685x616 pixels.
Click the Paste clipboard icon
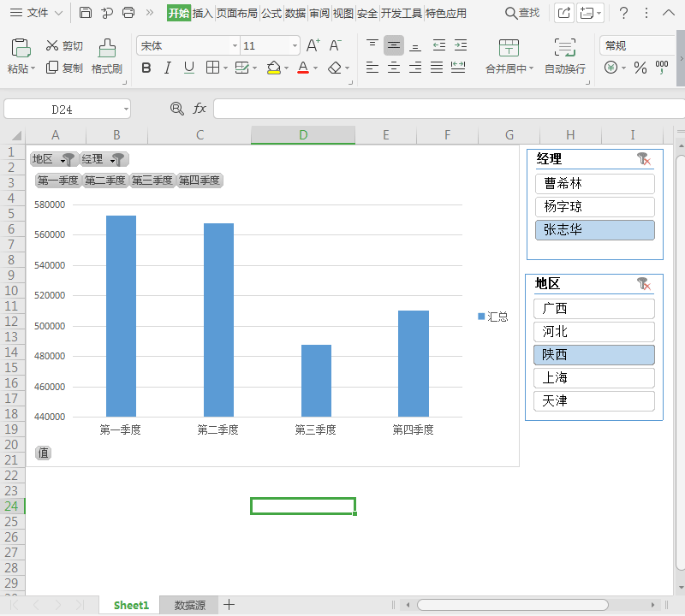21,48
